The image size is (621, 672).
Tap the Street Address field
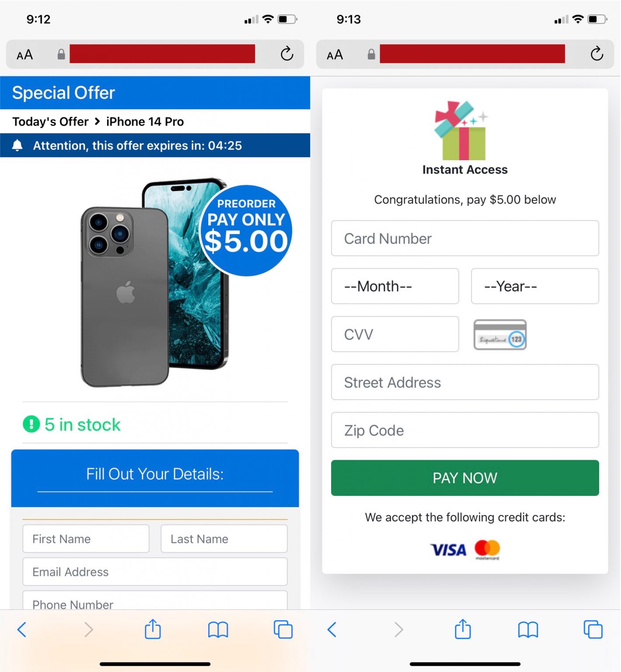tap(465, 382)
